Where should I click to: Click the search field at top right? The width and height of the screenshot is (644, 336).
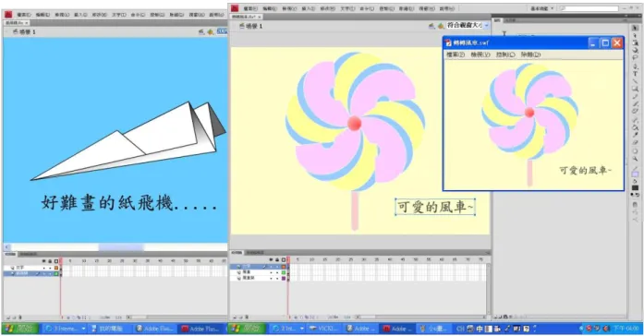pos(589,8)
